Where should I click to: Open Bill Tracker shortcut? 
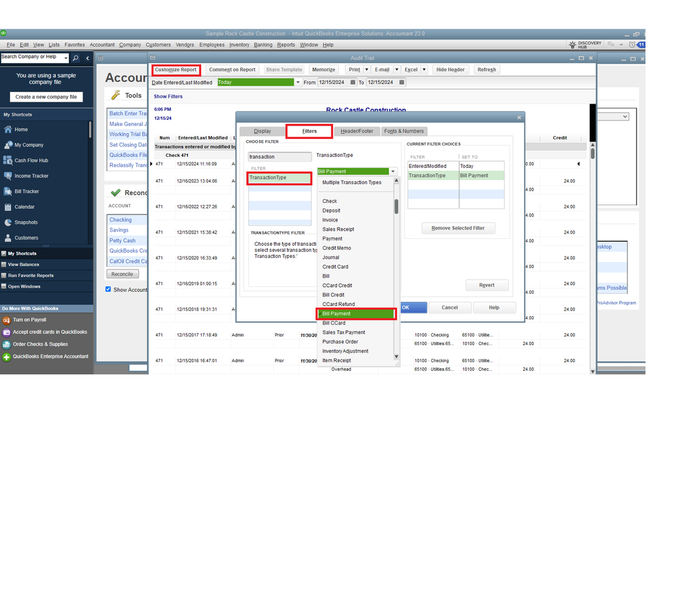(x=26, y=192)
